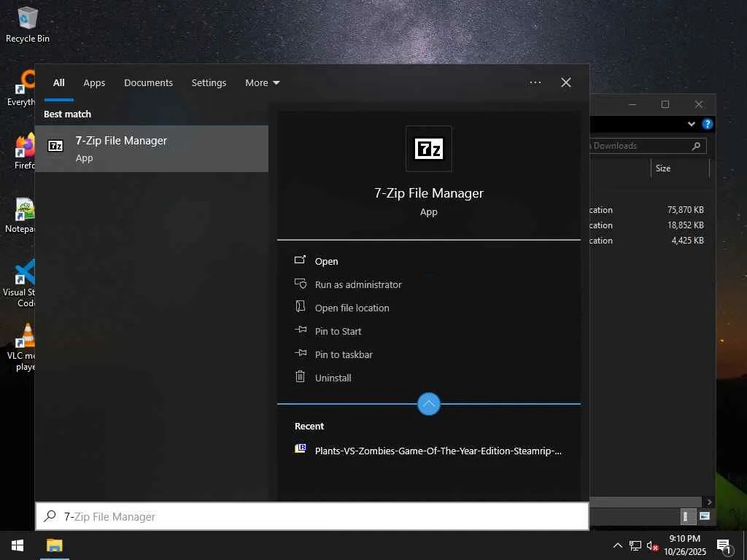This screenshot has height=560, width=747.
Task: Switch to the All search tab
Action: coord(58,83)
